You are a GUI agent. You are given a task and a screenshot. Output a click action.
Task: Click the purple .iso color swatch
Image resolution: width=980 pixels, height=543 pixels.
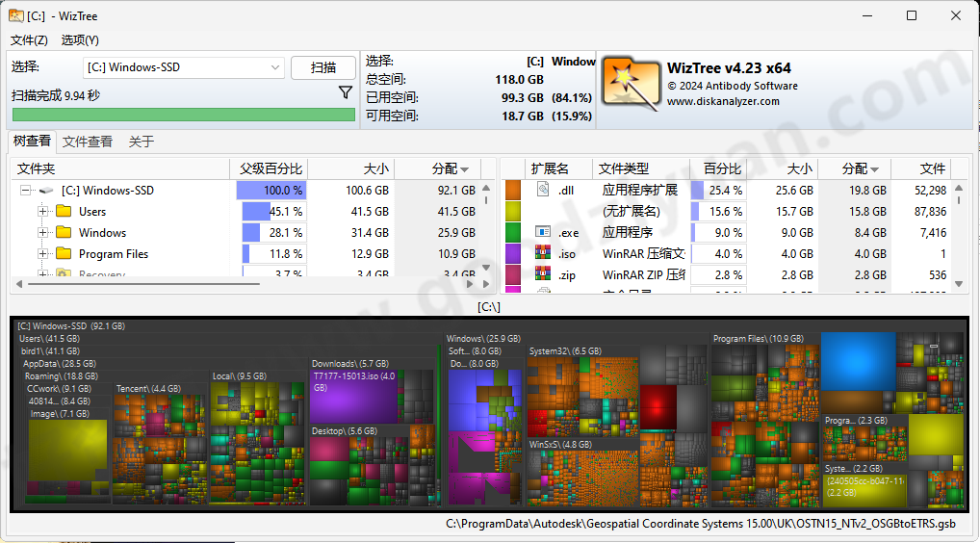tap(513, 254)
